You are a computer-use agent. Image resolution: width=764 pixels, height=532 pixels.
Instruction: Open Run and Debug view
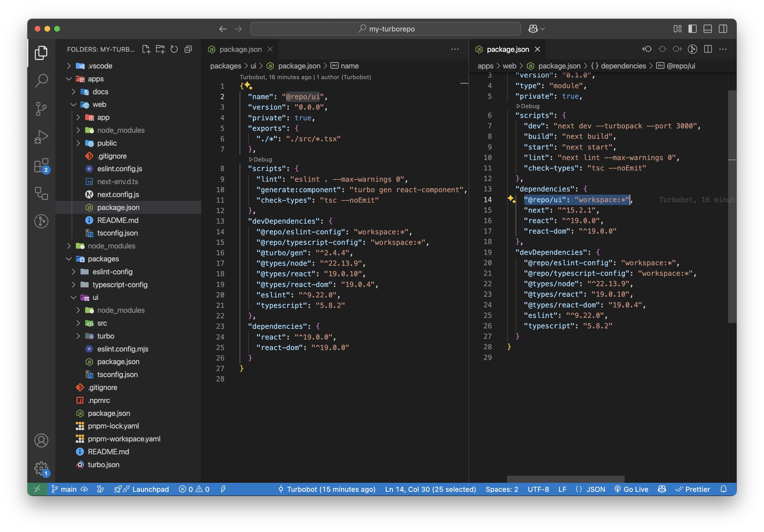tap(41, 137)
